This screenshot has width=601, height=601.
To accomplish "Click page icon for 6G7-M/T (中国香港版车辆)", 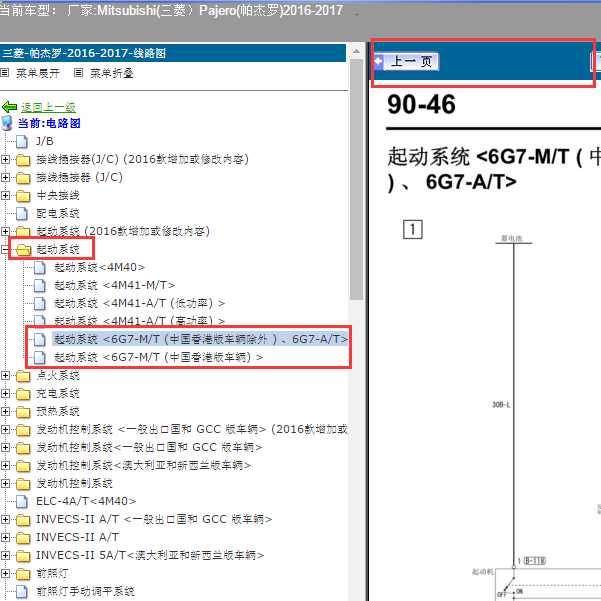I will point(39,357).
